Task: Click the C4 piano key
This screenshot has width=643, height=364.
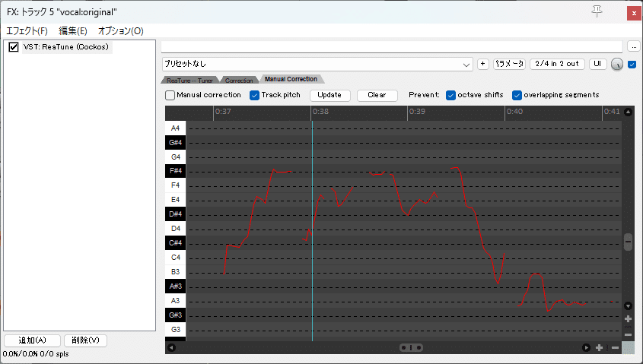Action: (175, 257)
